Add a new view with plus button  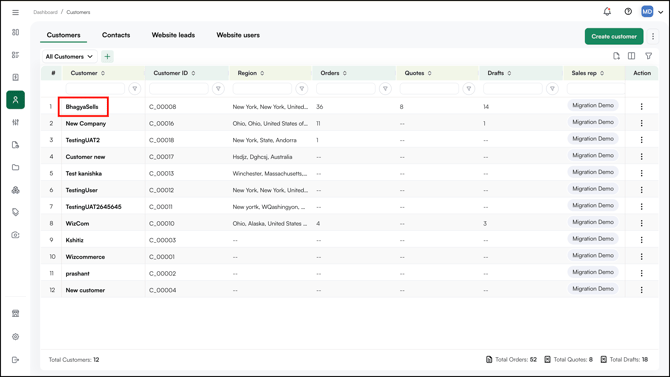coord(107,56)
